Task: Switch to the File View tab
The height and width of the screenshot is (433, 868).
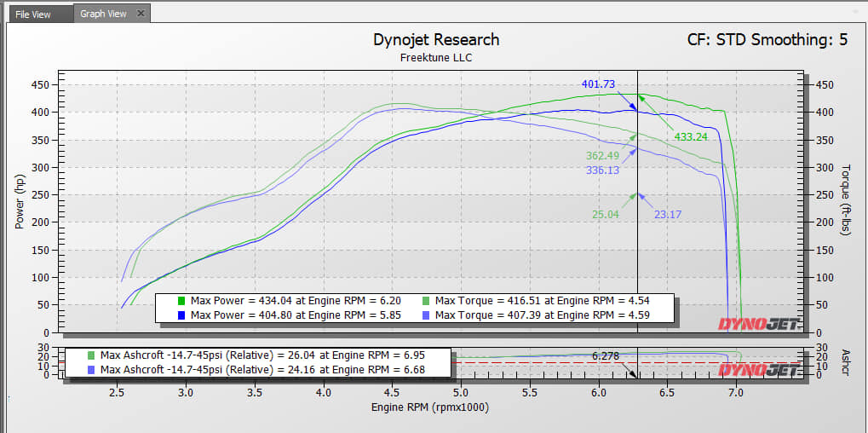Action: point(33,14)
